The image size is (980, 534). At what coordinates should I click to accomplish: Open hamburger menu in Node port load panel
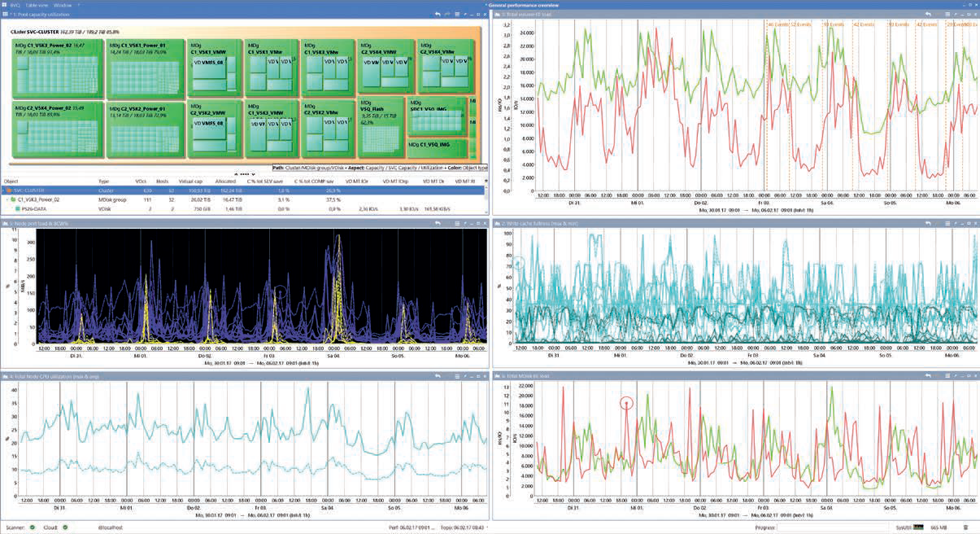(457, 223)
